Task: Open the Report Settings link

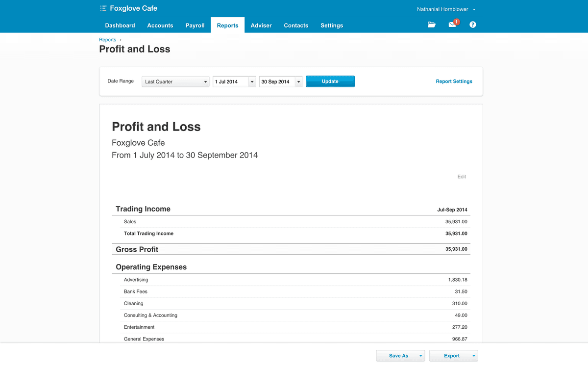Action: click(454, 81)
